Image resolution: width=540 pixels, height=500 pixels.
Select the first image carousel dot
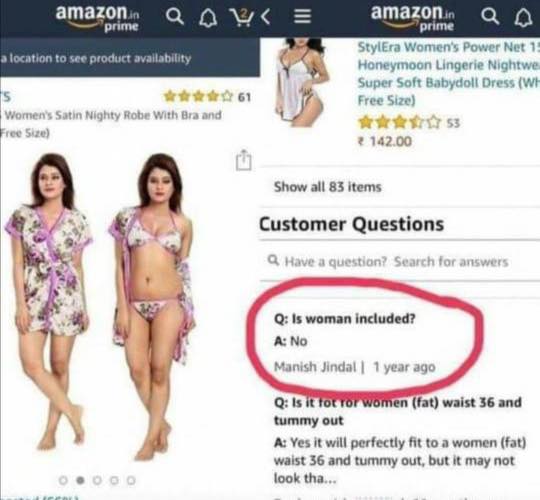click(x=63, y=480)
